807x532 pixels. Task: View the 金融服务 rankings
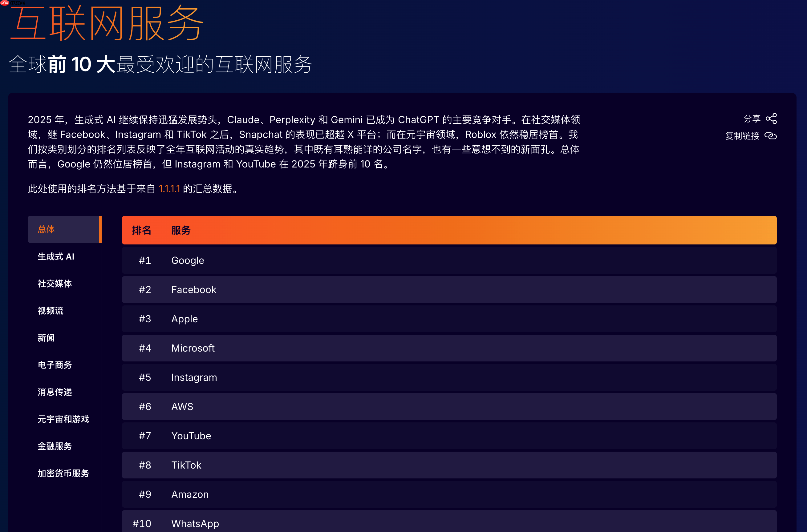point(54,446)
